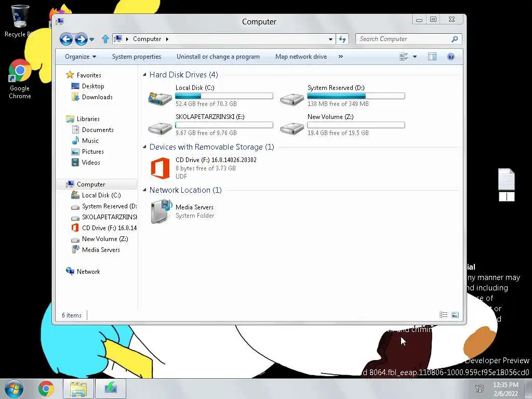Image resolution: width=532 pixels, height=399 pixels.
Task: Open the Music library
Action: tap(90, 140)
